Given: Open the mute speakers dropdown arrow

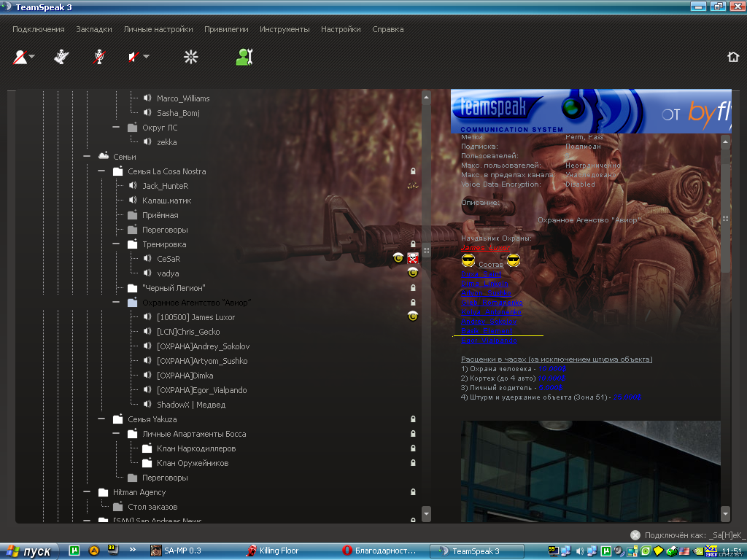Looking at the screenshot, I should click(146, 56).
